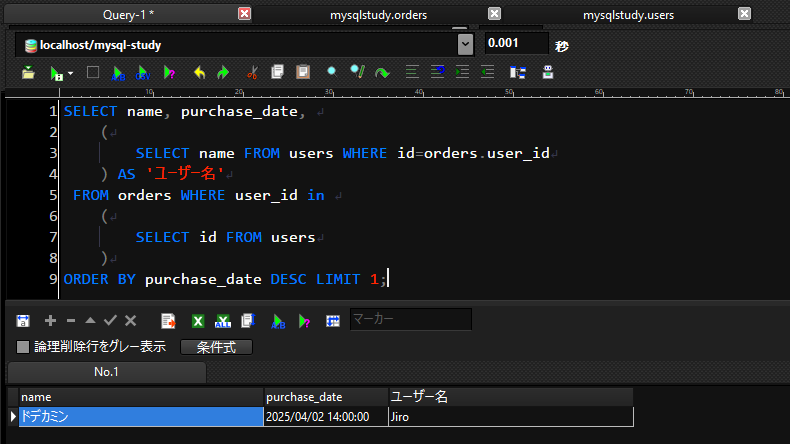
Task: Click the 'ユーザー名' string in editor
Action: tap(185, 174)
